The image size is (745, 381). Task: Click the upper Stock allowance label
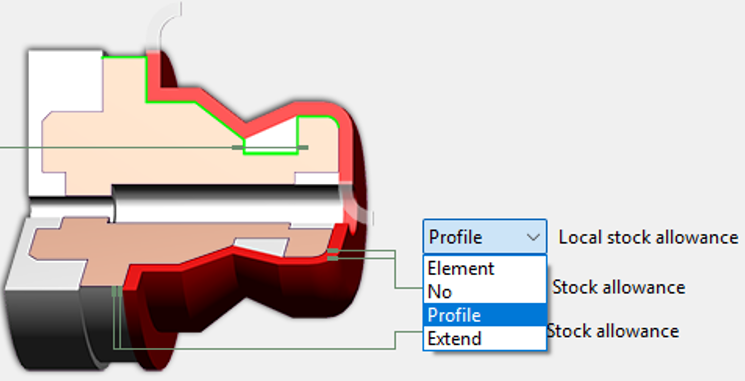click(618, 287)
